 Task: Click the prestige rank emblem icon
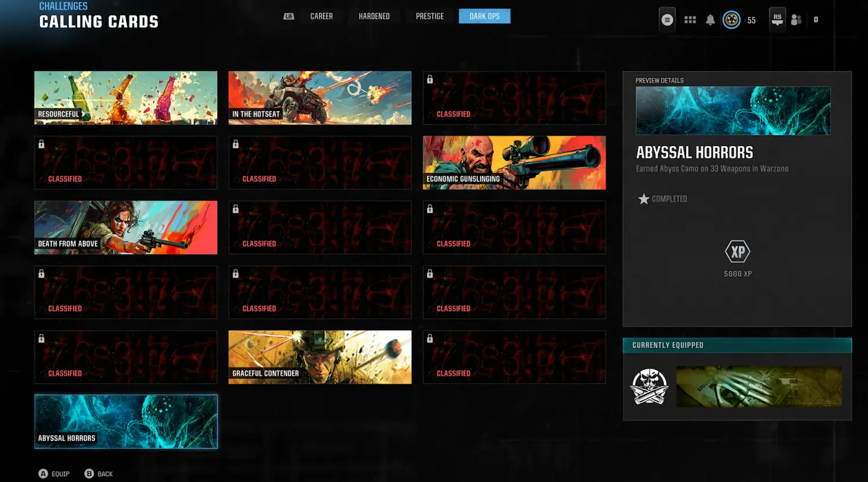coord(731,20)
